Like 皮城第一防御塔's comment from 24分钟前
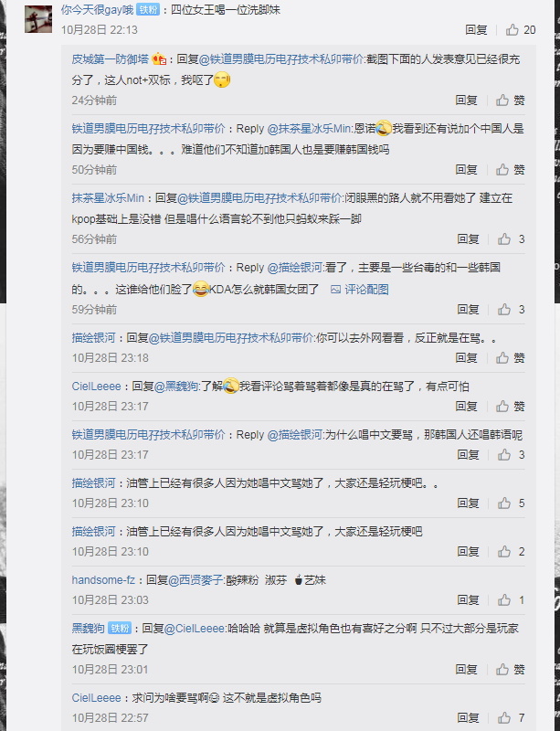 (510, 101)
